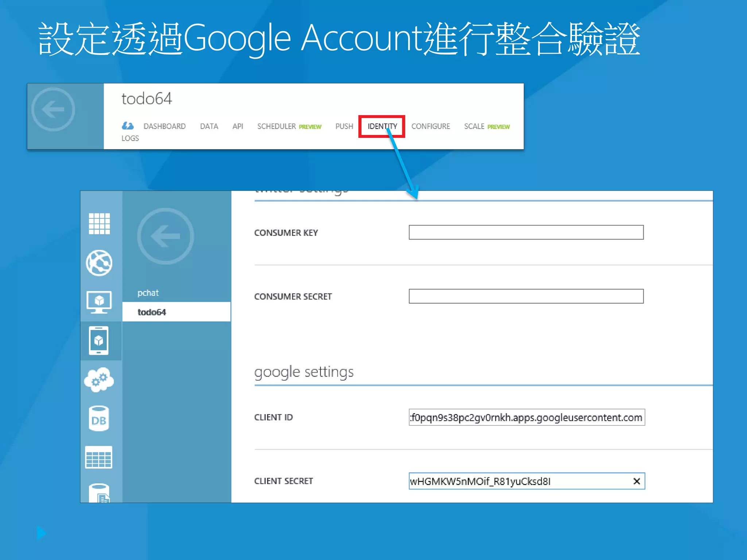The image size is (747, 560).
Task: Click the Google CLIENT ID field
Action: coord(527,417)
